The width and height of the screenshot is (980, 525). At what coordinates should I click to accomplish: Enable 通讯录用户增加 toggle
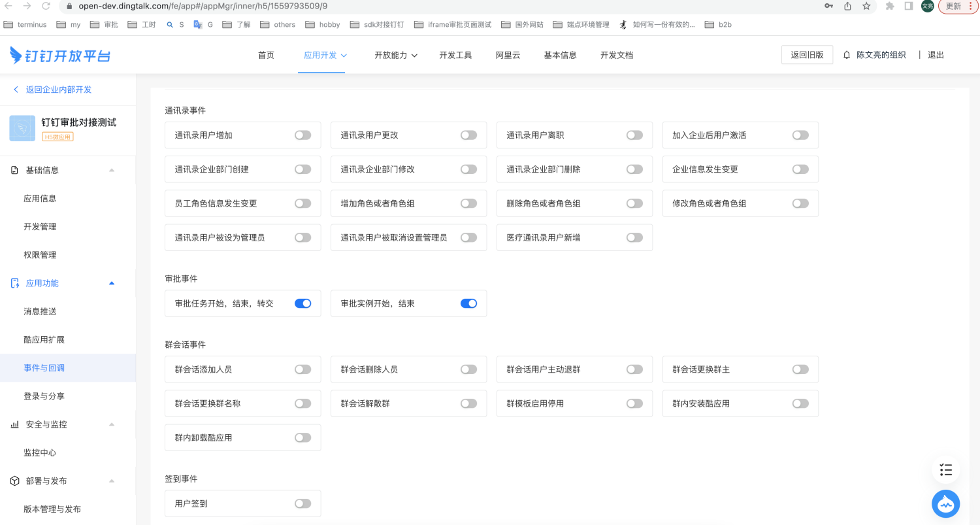coord(302,135)
